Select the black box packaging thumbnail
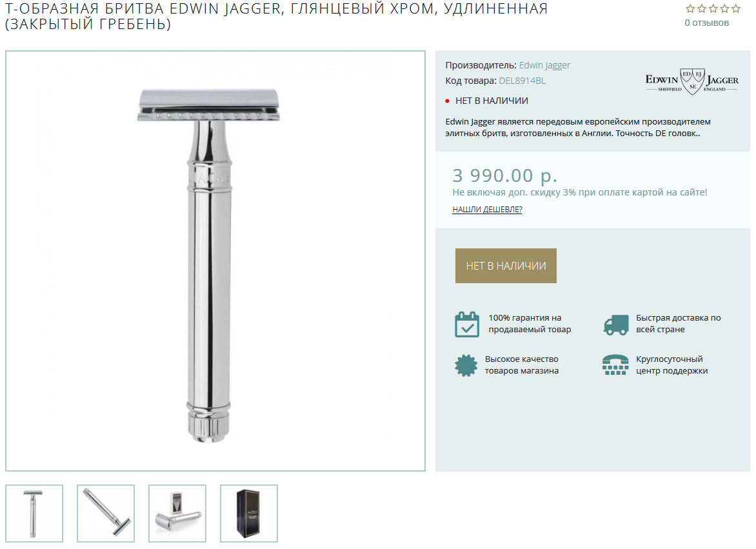 pyautogui.click(x=249, y=514)
